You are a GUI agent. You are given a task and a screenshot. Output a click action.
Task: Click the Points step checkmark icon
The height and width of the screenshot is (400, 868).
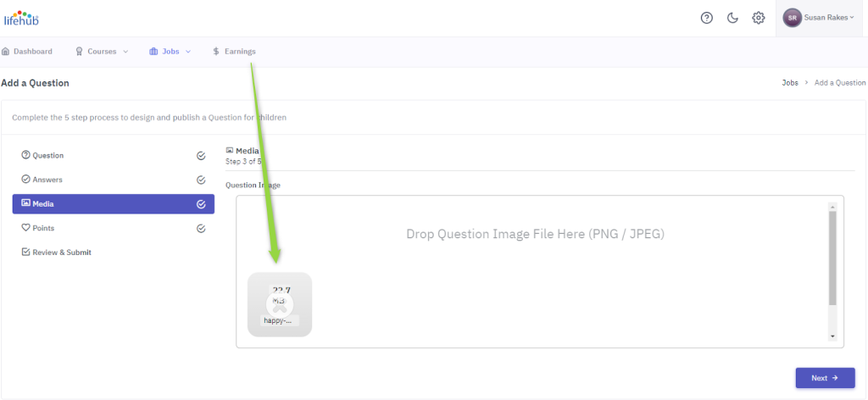pos(201,228)
